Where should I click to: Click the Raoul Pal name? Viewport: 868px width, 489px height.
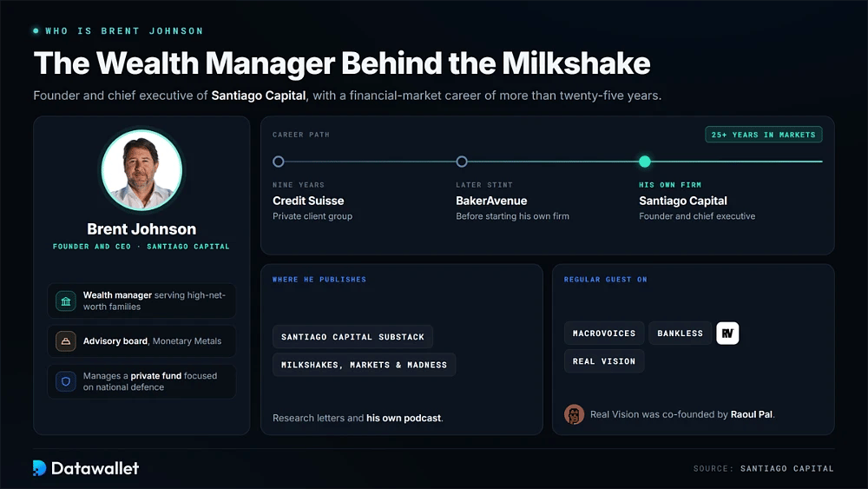[752, 414]
